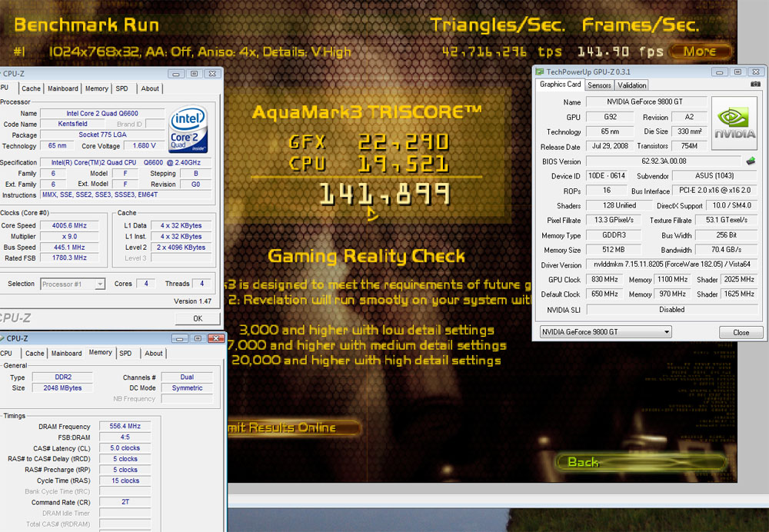Open the NVIDIA GeForce 9800 GT dropdown
769x532 pixels.
[x=605, y=332]
